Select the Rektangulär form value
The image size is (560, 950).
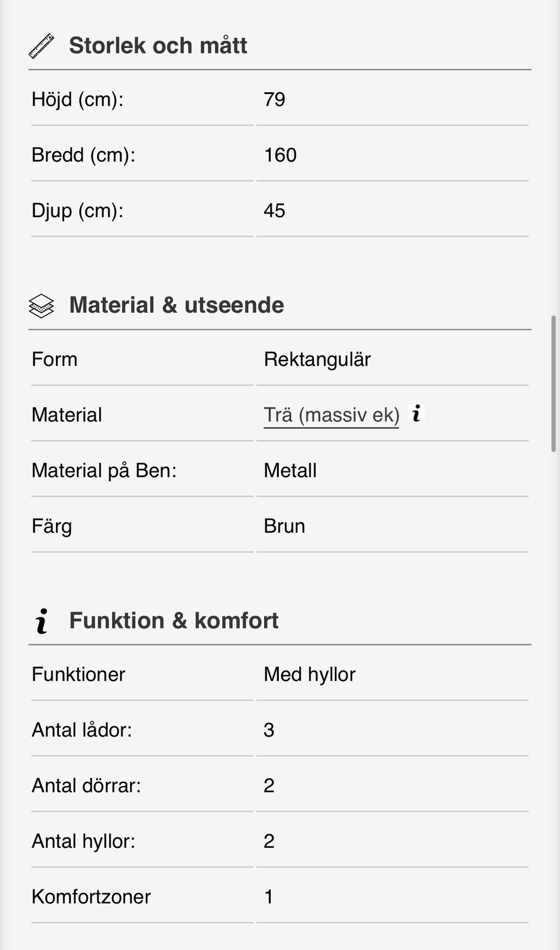point(317,359)
